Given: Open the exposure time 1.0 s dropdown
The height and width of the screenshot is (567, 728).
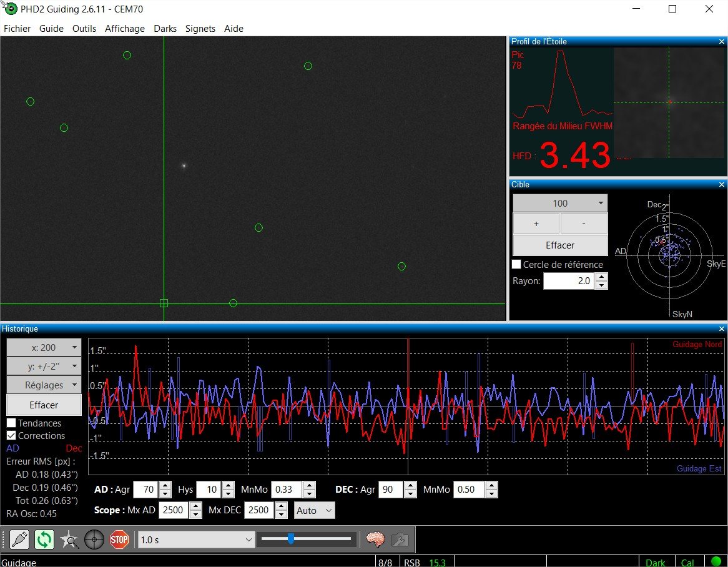Looking at the screenshot, I should pos(197,540).
